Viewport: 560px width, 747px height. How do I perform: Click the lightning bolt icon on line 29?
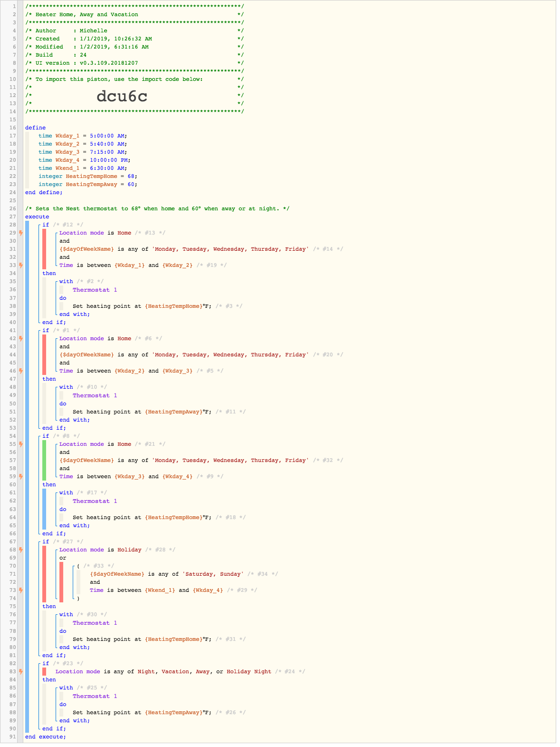[x=21, y=233]
